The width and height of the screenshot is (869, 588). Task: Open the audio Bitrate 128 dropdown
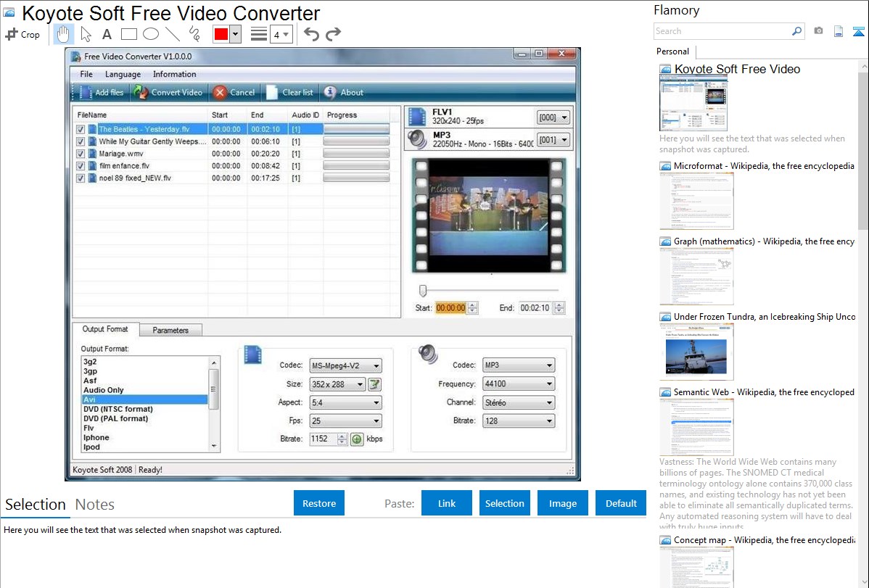click(x=518, y=421)
